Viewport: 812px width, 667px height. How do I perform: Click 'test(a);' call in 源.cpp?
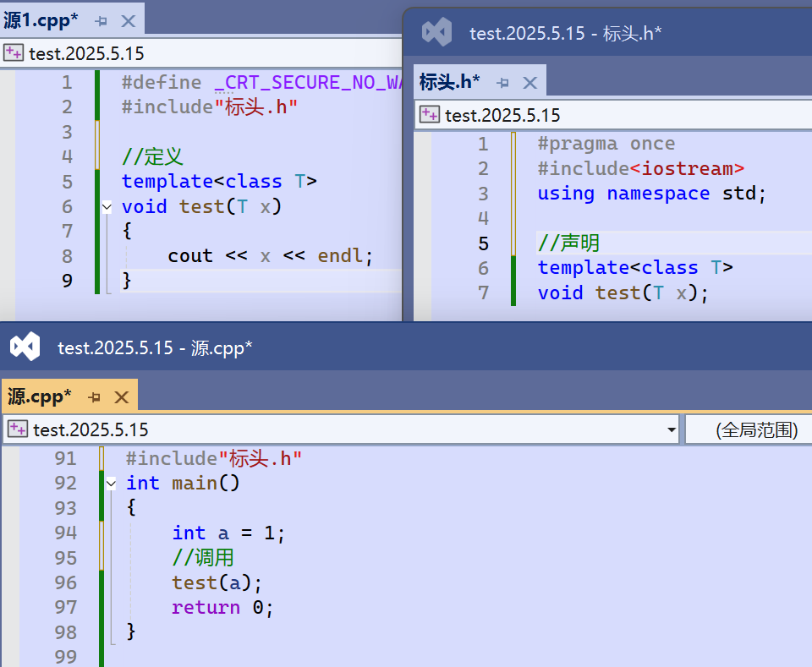217,582
